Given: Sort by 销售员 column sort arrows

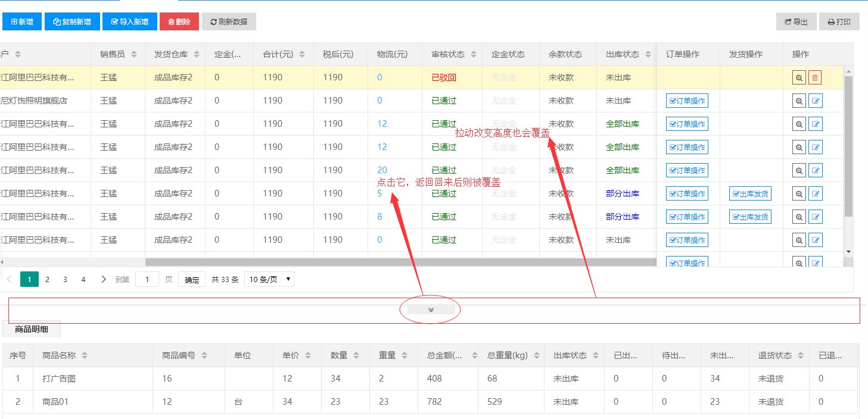Looking at the screenshot, I should tap(133, 54).
